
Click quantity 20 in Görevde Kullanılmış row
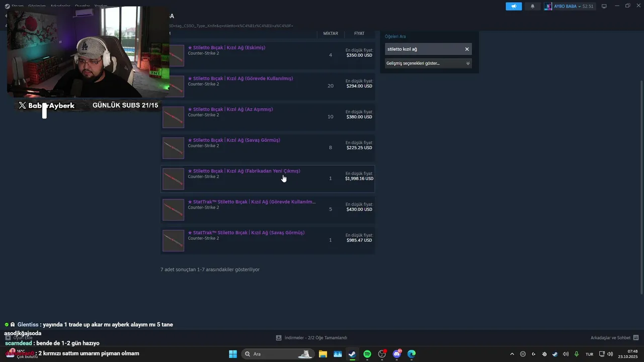331,86
